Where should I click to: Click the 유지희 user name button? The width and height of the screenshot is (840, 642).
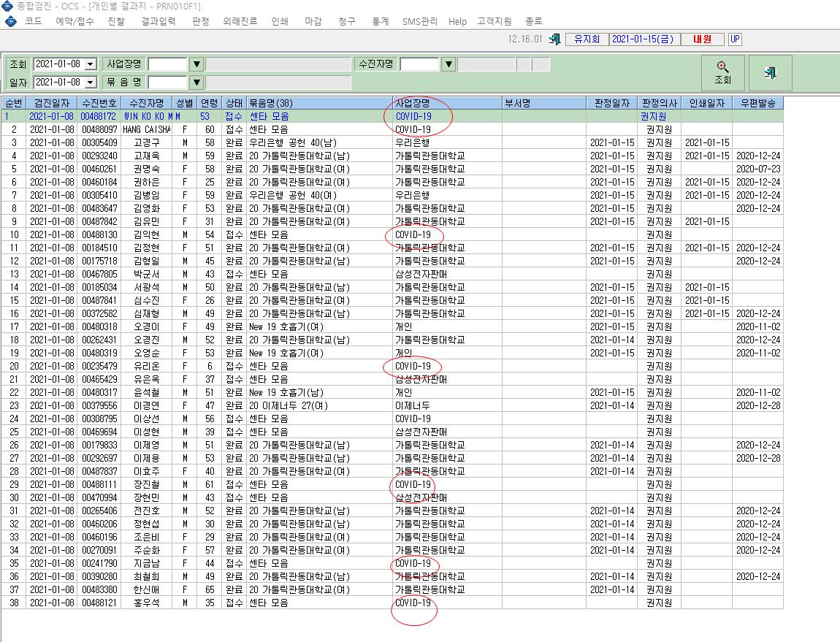pos(587,39)
